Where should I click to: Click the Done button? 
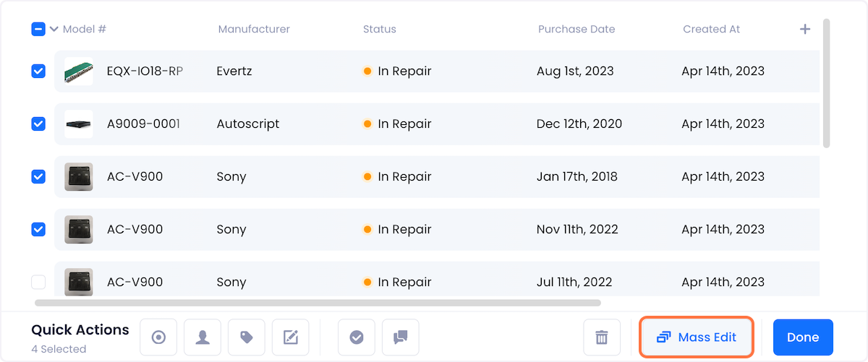803,337
